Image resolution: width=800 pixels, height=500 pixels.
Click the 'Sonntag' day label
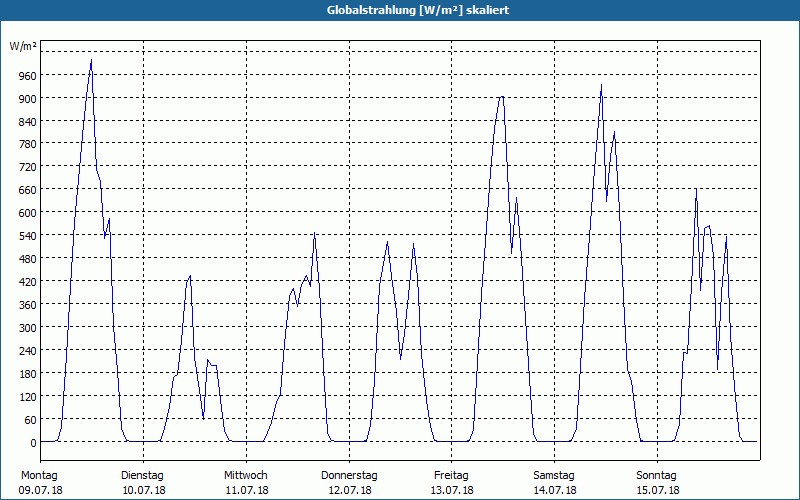click(656, 476)
